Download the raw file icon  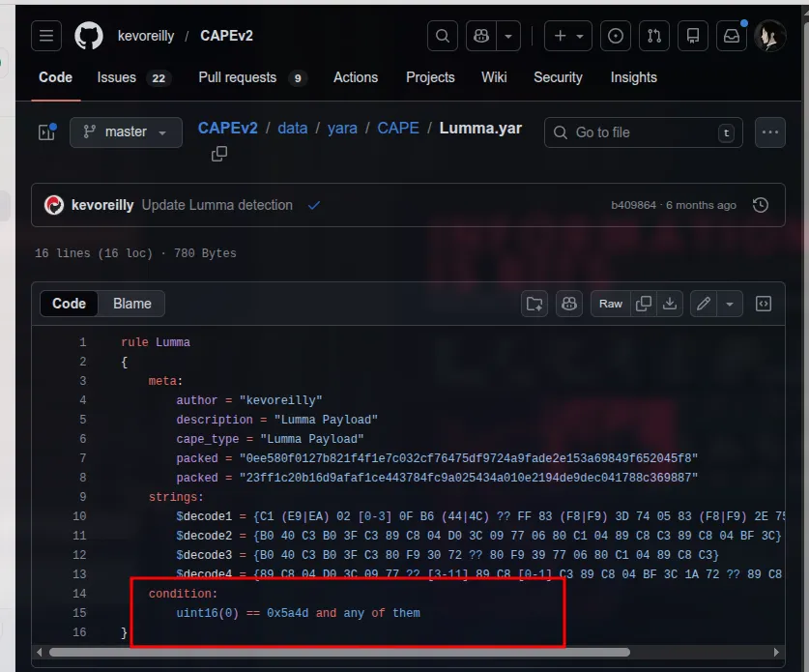click(670, 304)
